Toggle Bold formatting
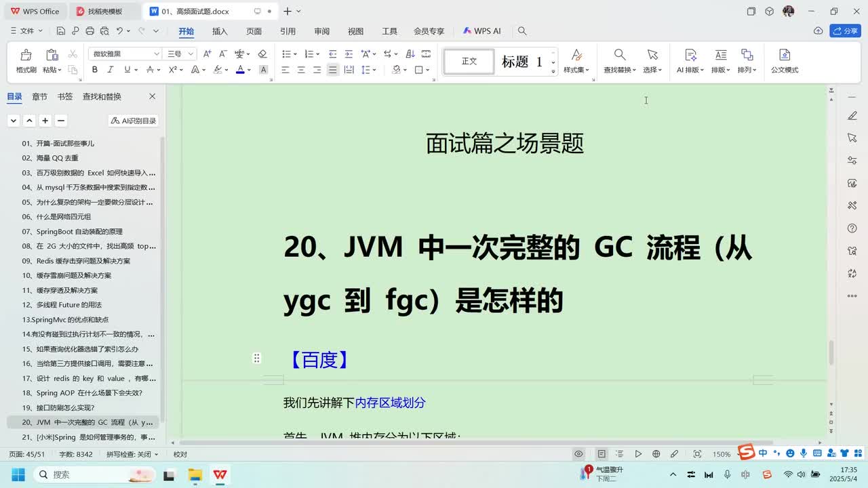868x488 pixels. [x=95, y=70]
